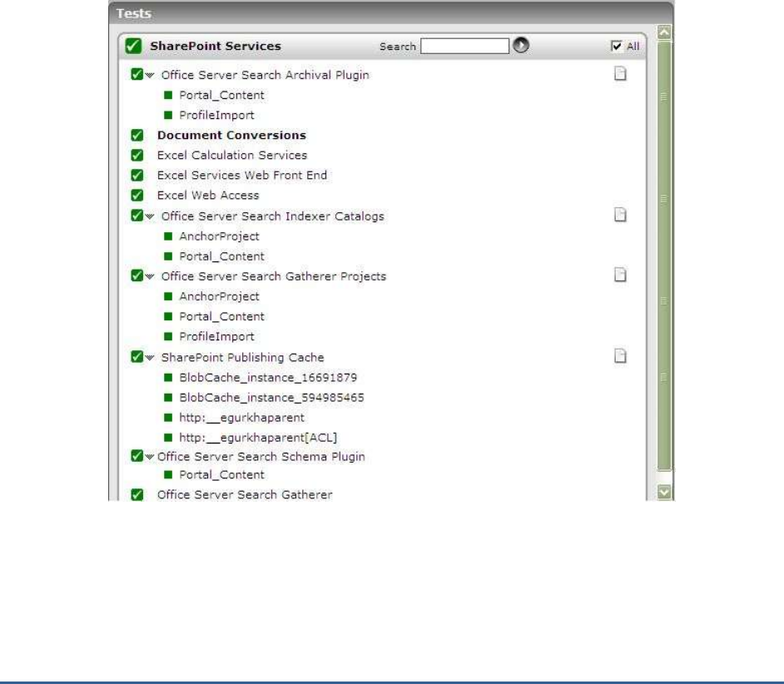The image size is (784, 684).
Task: Select Portal_Content under Archival Plugin
Action: point(221,95)
